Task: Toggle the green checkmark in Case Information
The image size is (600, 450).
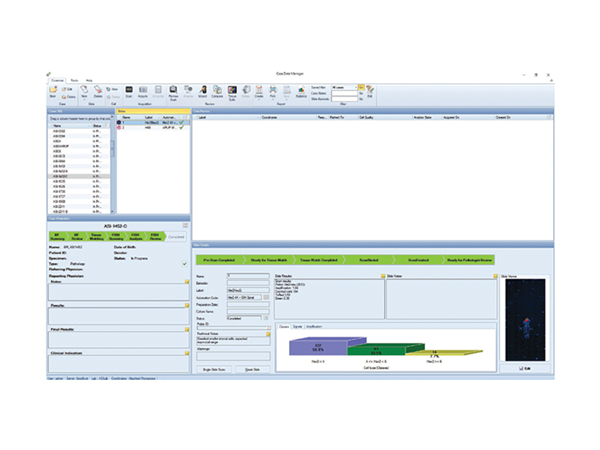Action: click(x=185, y=264)
